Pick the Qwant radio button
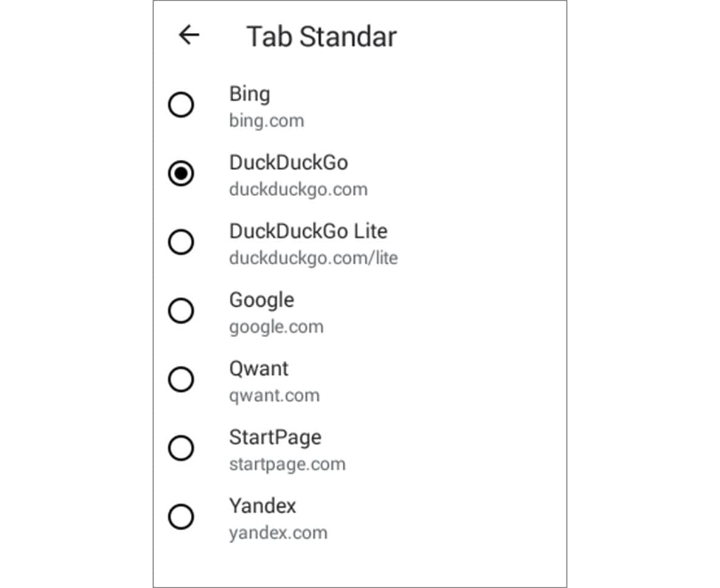 click(181, 380)
